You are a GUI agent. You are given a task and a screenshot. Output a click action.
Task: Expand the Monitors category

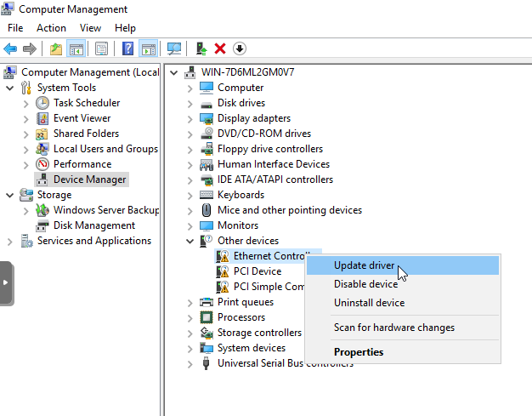coord(190,226)
